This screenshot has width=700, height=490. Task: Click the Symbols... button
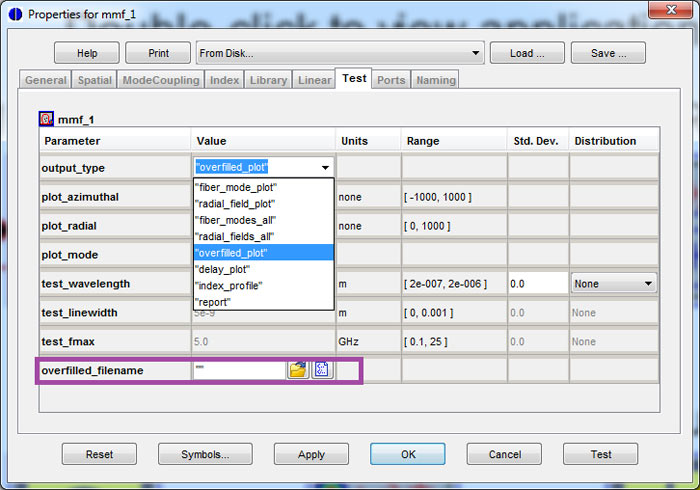[206, 454]
